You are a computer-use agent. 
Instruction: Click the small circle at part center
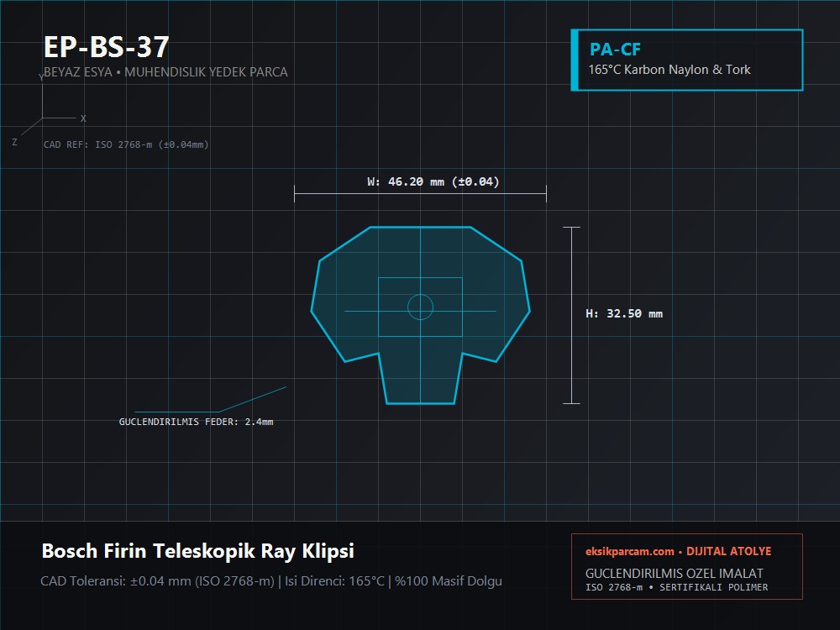pos(420,307)
